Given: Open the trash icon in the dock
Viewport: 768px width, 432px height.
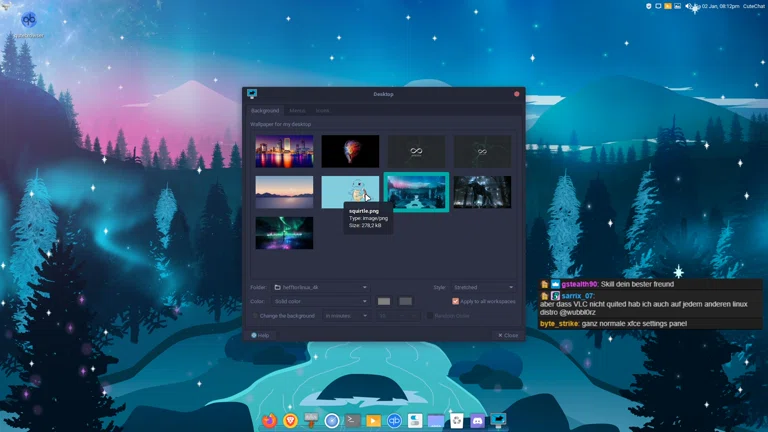Looking at the screenshot, I should (x=456, y=421).
